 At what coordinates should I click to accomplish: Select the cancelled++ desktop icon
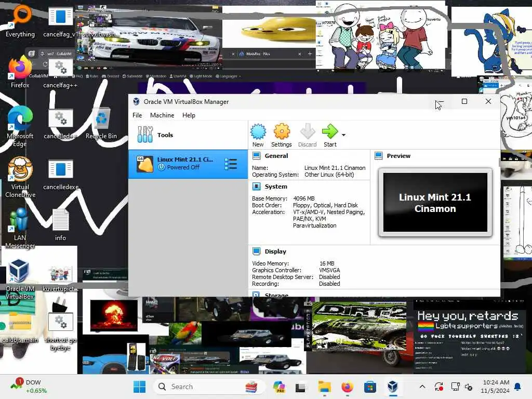click(60, 124)
